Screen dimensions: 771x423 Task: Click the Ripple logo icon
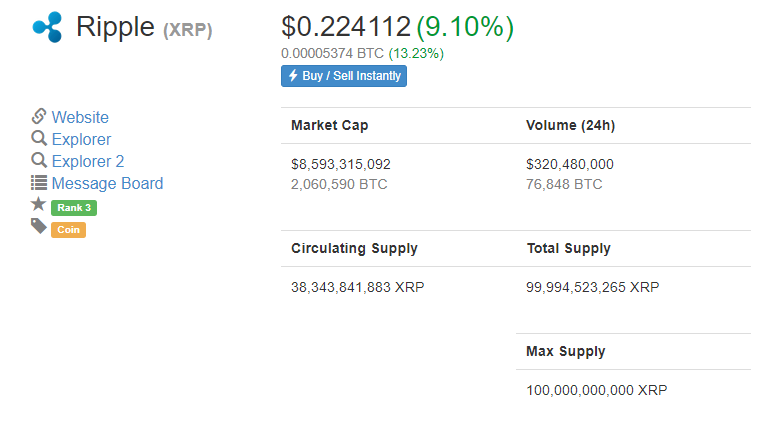(x=47, y=27)
